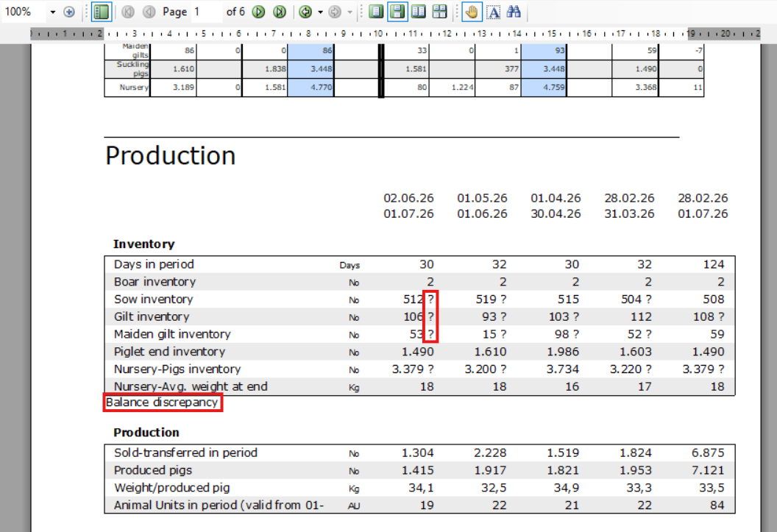Go to next page icon
Viewport: 777px width, 532px height.
[258, 12]
